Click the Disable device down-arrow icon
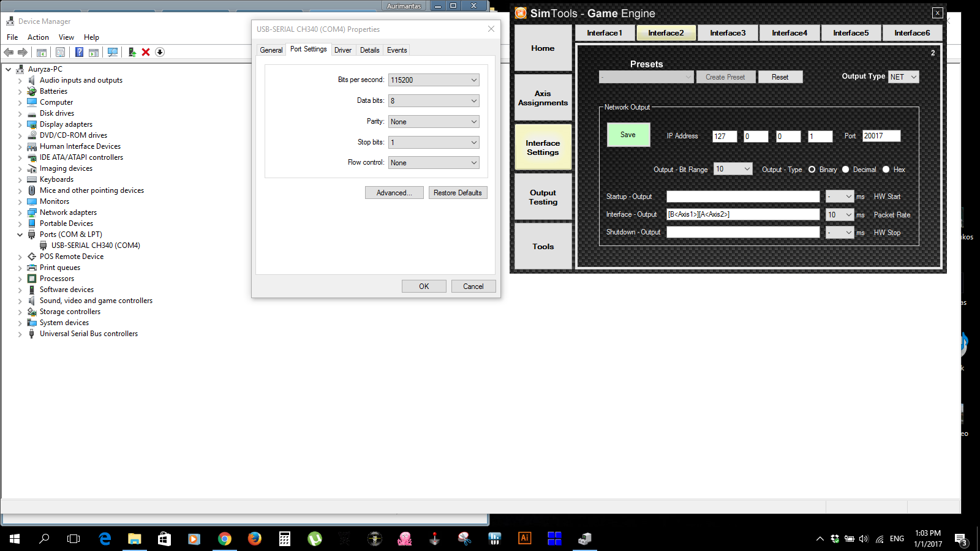980x551 pixels. 160,52
